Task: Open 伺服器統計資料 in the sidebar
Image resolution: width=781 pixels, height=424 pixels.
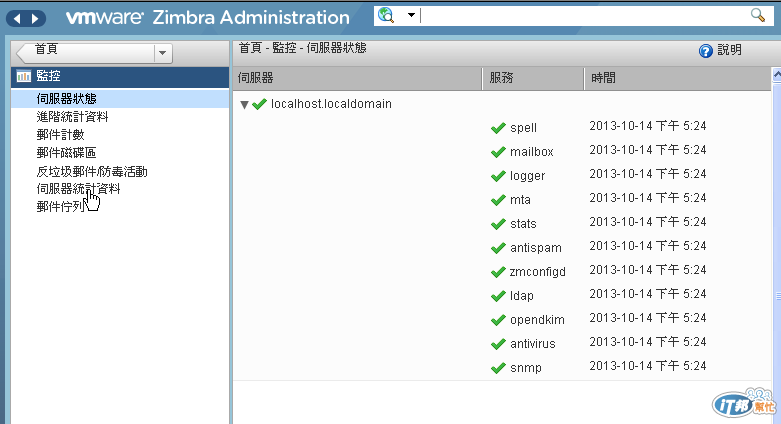Action: click(x=78, y=188)
